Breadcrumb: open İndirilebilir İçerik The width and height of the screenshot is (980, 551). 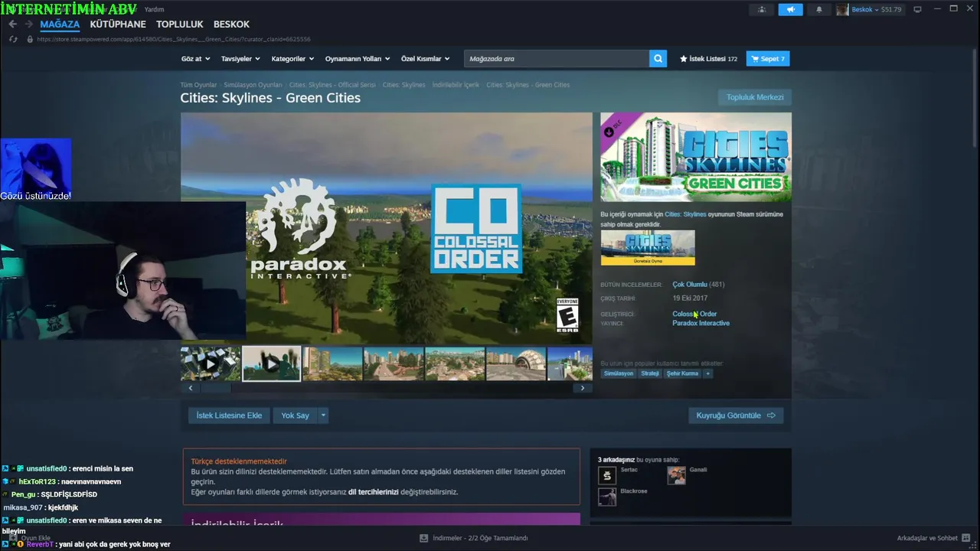point(456,85)
